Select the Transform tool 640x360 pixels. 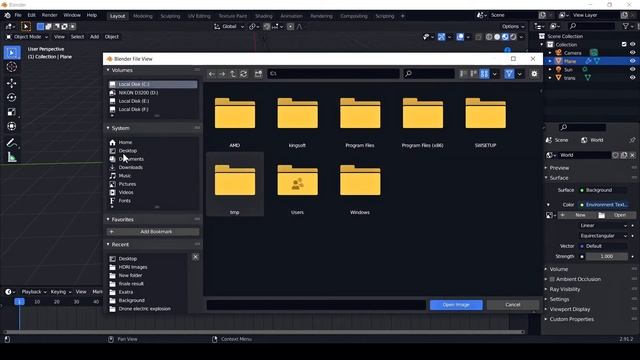click(11, 126)
